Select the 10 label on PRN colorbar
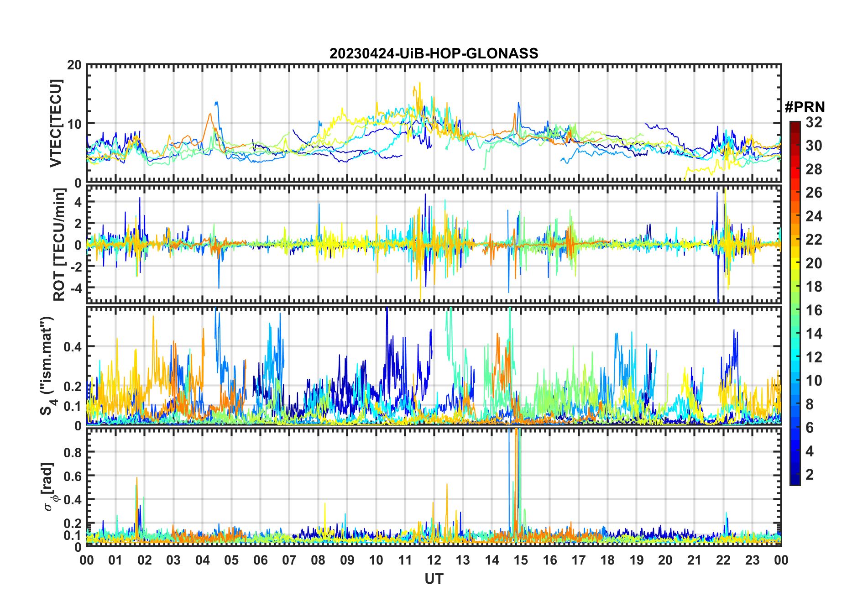This screenshot has width=868, height=607. pos(814,381)
